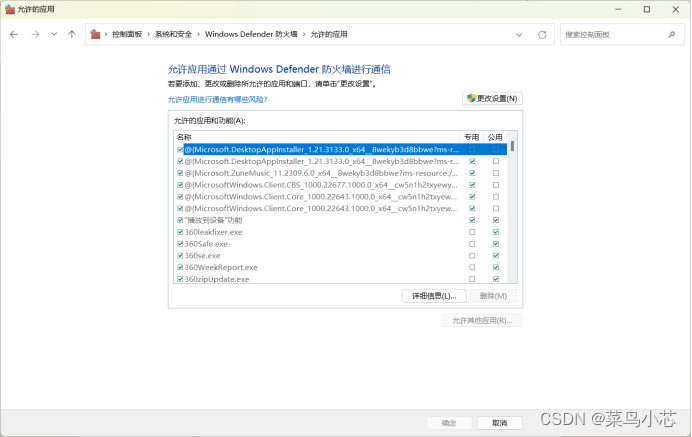692x437 pixels.
Task: Click 更改设置(N) button
Action: point(493,98)
